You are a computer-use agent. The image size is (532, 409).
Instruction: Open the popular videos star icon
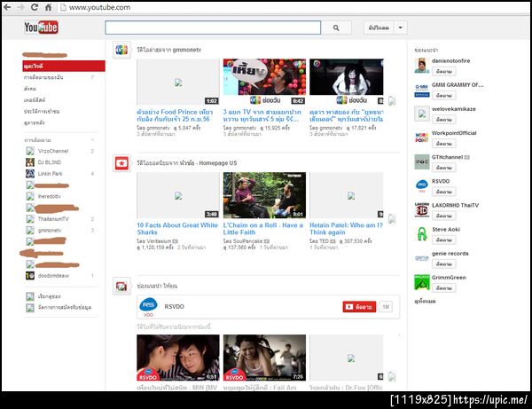tap(121, 163)
